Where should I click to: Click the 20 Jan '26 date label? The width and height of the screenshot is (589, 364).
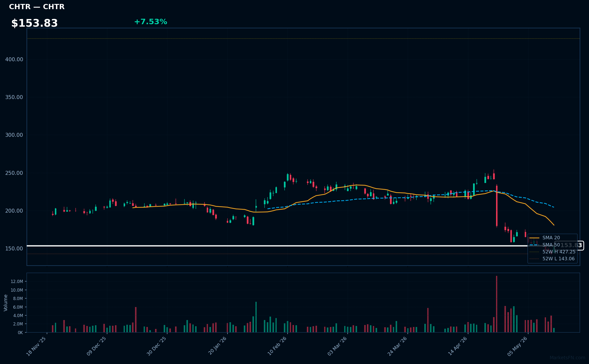217,346
